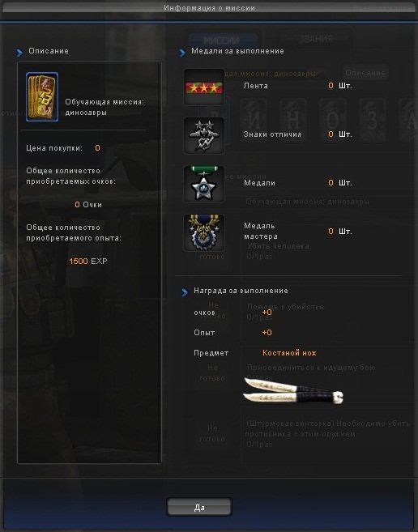Click the arrow beside Награда за выполнение

[x=185, y=292]
